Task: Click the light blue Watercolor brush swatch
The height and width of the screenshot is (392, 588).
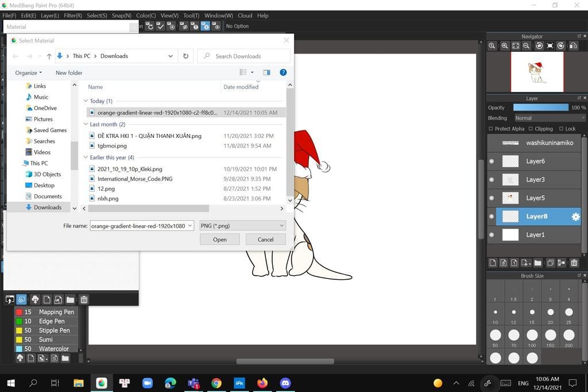Action: click(x=19, y=349)
